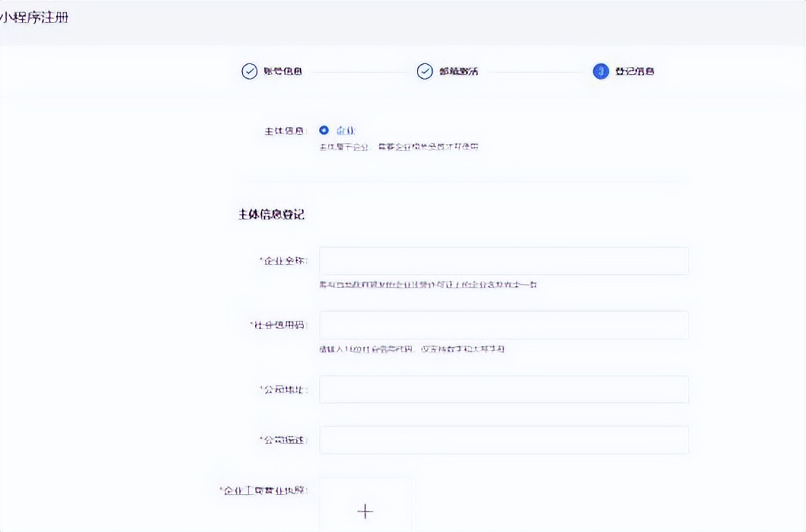Click the upload icon in the license box
The width and height of the screenshot is (806, 532).
[x=365, y=511]
